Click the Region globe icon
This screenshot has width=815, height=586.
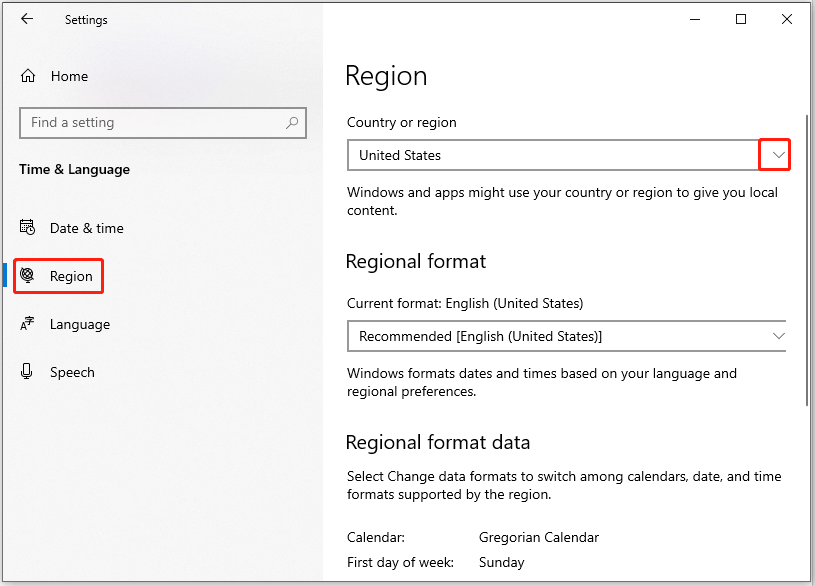[28, 276]
